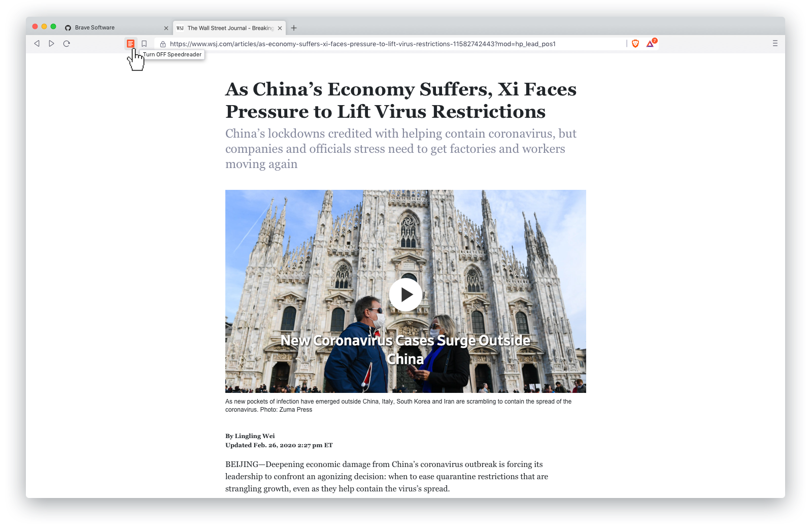Open the Brave Shields lion icon
This screenshot has height=532, width=811.
pyautogui.click(x=635, y=44)
